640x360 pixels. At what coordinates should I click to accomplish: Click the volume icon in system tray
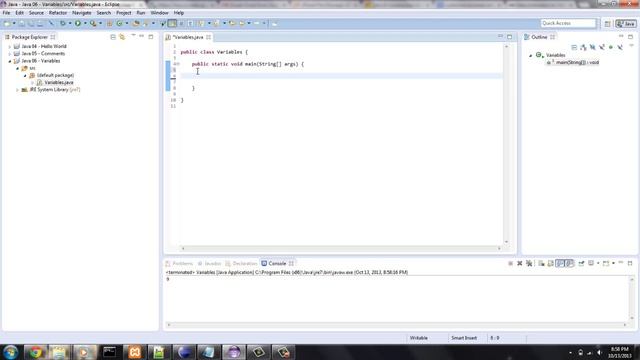coord(600,352)
